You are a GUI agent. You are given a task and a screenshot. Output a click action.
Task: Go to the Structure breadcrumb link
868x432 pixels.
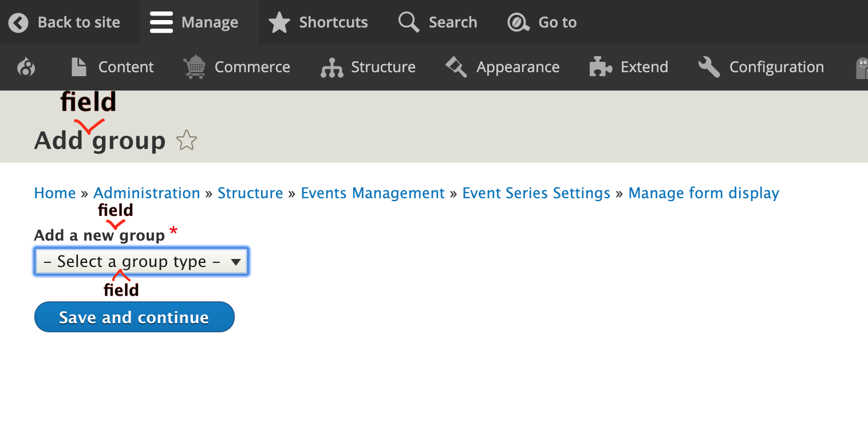point(250,193)
